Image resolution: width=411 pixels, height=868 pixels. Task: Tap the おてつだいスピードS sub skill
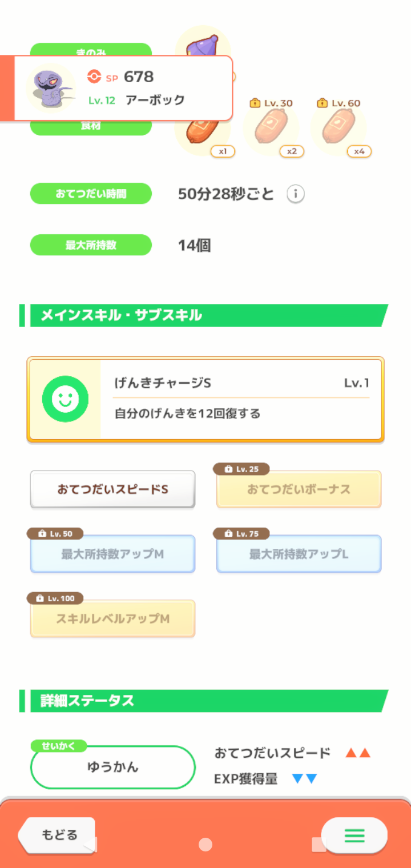112,489
